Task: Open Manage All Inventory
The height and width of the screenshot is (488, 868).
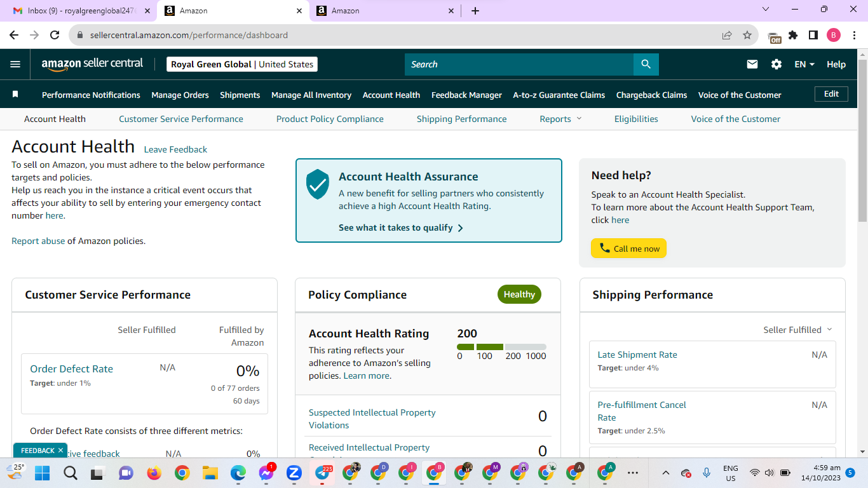Action: coord(311,95)
